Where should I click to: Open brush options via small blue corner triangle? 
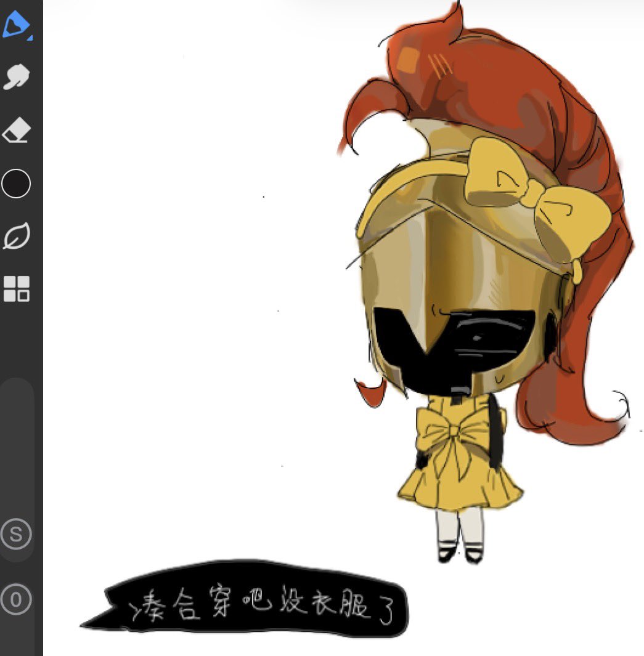point(30,38)
